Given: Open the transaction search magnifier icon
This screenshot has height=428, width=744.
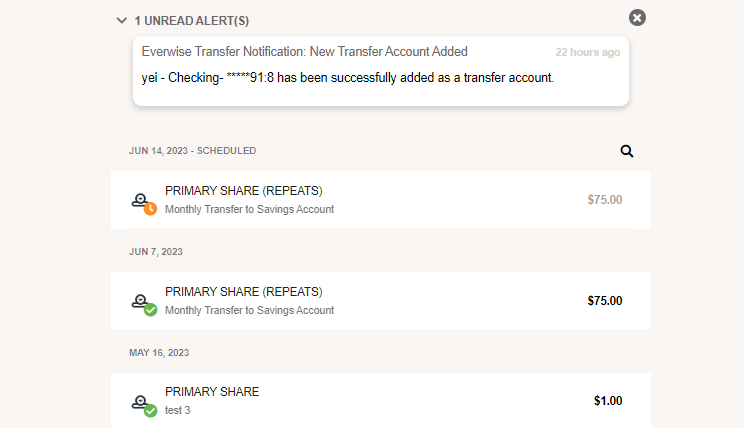Looking at the screenshot, I should click(627, 151).
